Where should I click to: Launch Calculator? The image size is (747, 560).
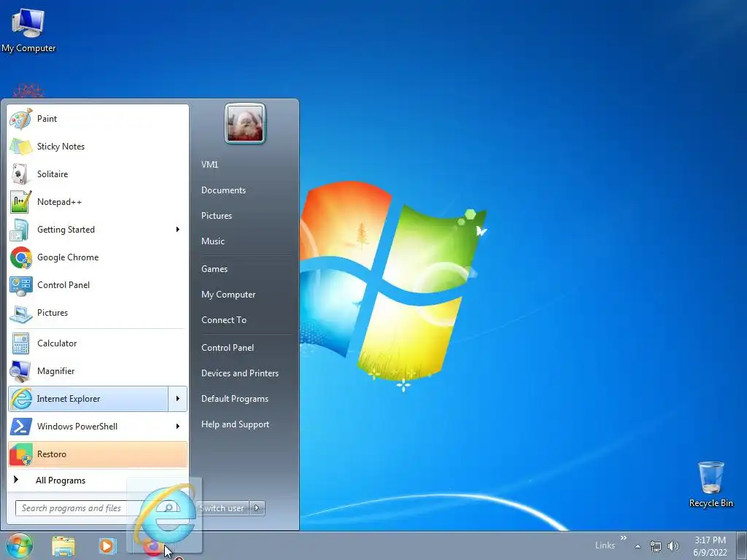tap(98, 343)
